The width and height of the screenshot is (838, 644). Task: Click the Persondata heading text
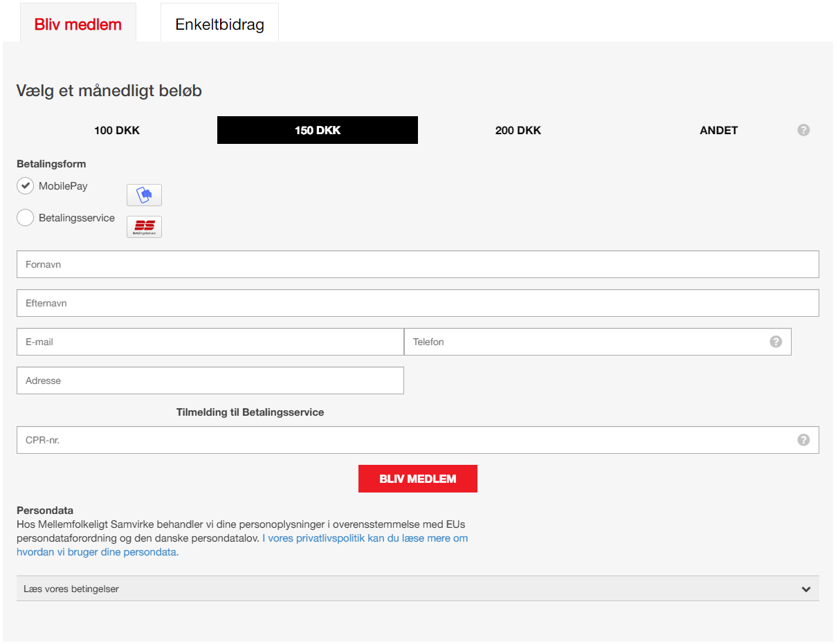(45, 510)
